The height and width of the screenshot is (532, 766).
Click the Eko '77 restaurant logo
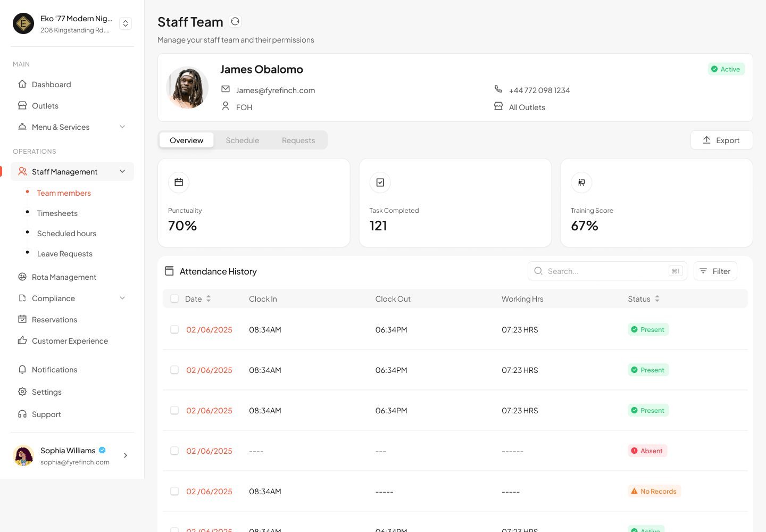pos(23,23)
